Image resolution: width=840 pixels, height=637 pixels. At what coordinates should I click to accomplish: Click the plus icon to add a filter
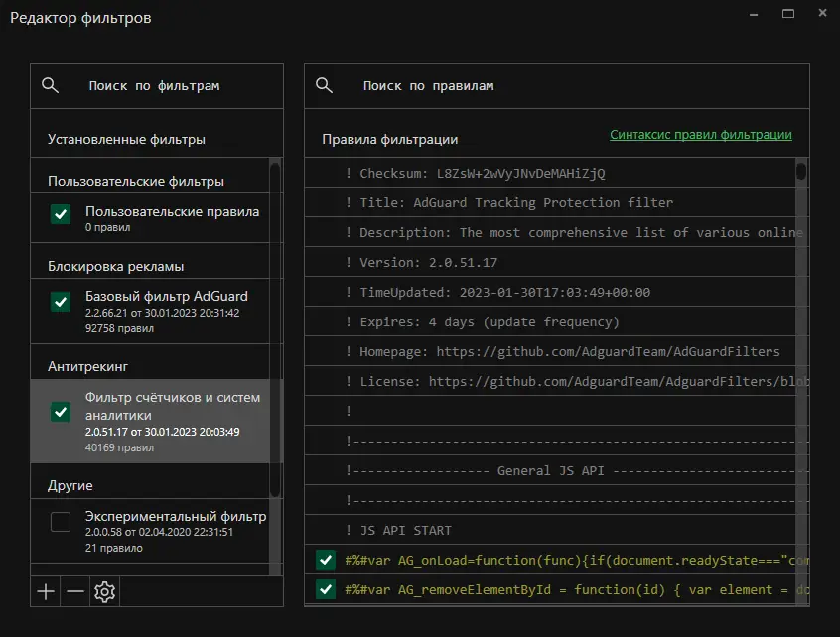pos(46,592)
